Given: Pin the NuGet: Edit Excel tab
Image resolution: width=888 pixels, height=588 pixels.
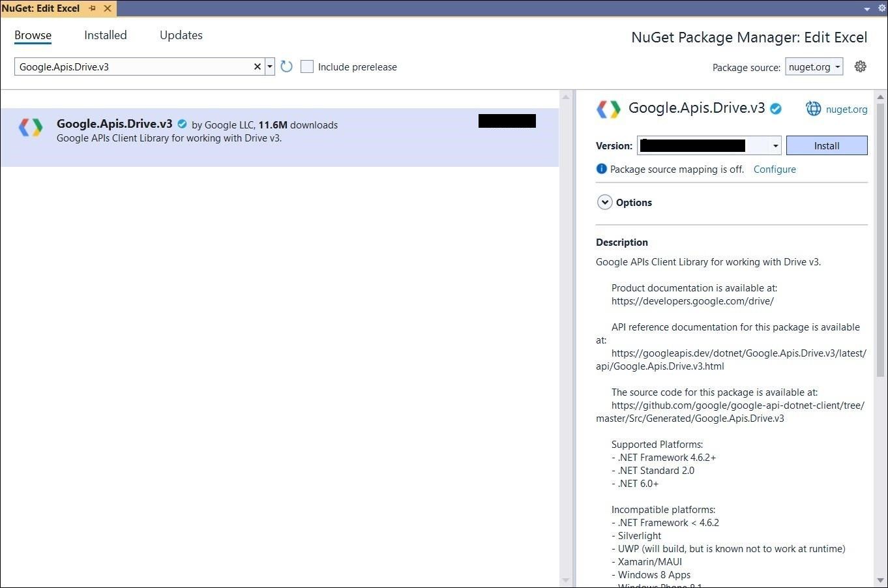Looking at the screenshot, I should coord(93,8).
